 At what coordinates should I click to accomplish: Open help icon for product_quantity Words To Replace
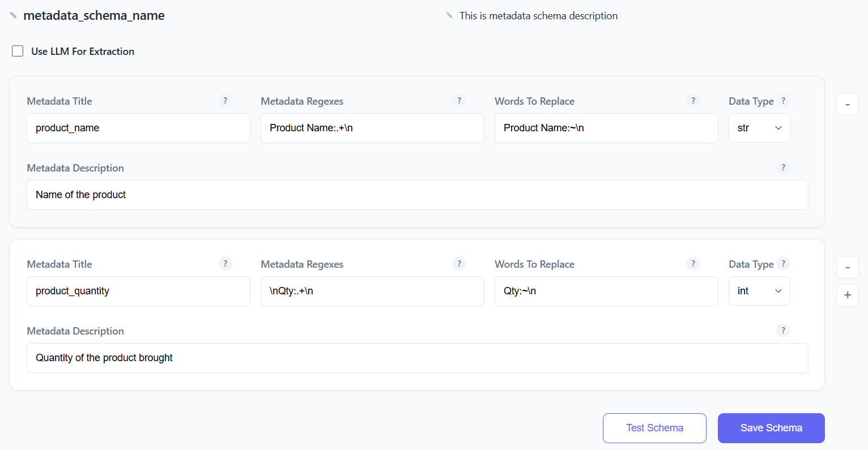693,264
